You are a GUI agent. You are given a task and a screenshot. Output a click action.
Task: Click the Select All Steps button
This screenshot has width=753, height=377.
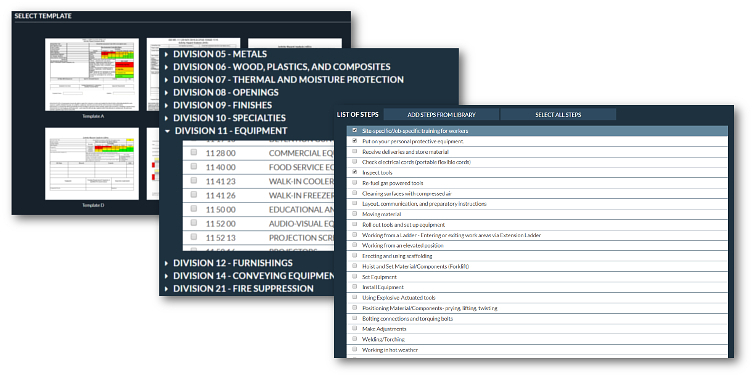pyautogui.click(x=558, y=115)
